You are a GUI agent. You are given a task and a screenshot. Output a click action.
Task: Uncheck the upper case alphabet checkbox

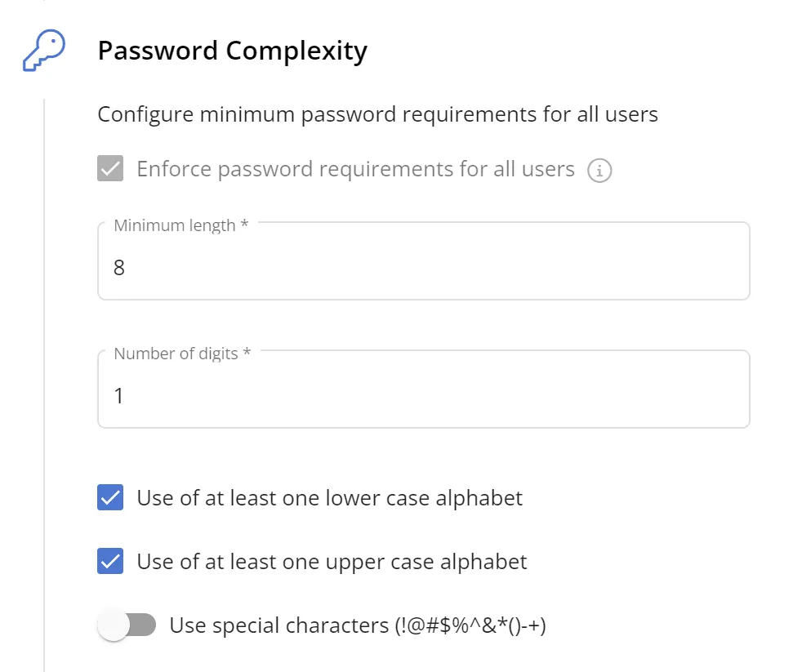[x=110, y=562]
